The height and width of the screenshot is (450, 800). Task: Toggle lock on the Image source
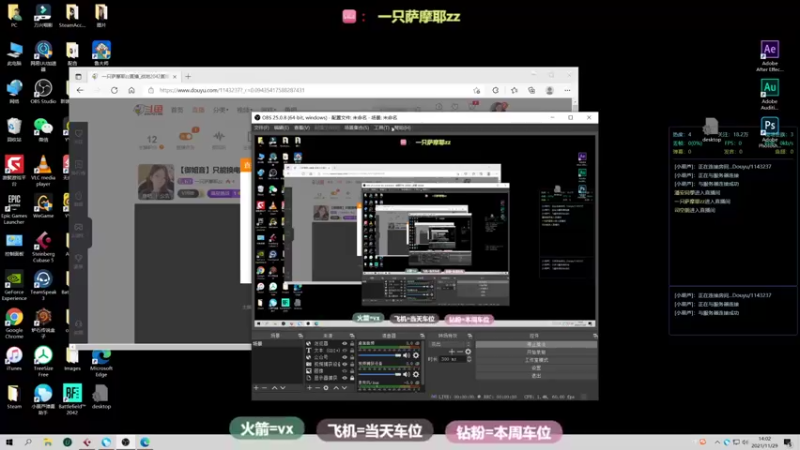352,371
